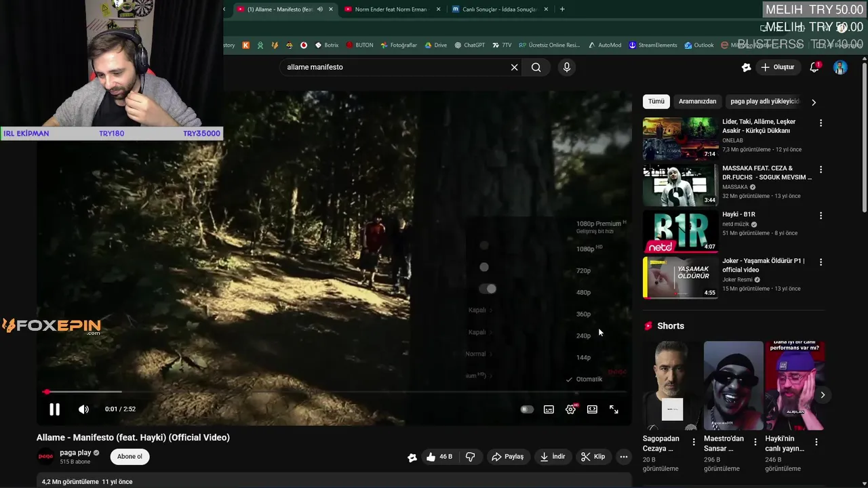This screenshot has height=488, width=868.
Task: Switch to theater mode
Action: tap(592, 409)
